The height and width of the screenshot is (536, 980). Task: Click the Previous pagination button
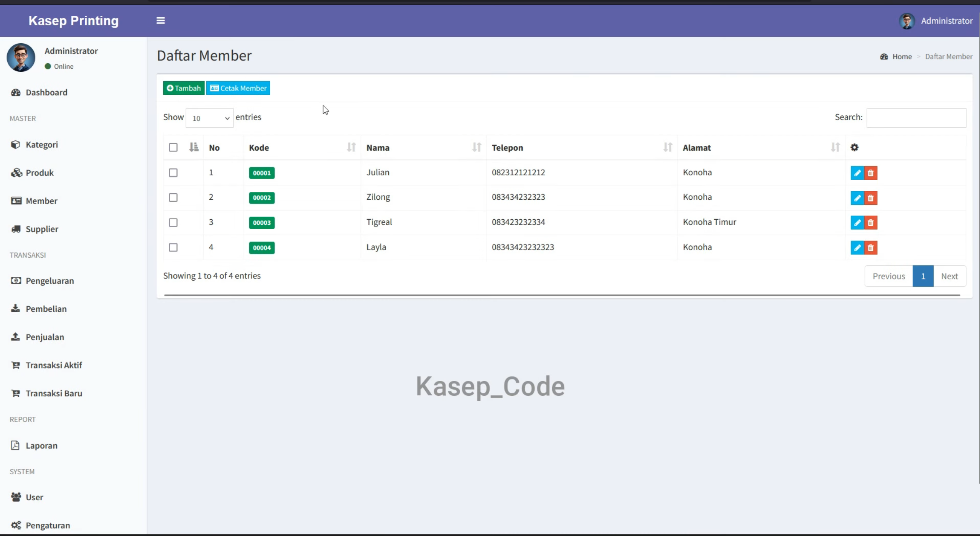pos(889,276)
